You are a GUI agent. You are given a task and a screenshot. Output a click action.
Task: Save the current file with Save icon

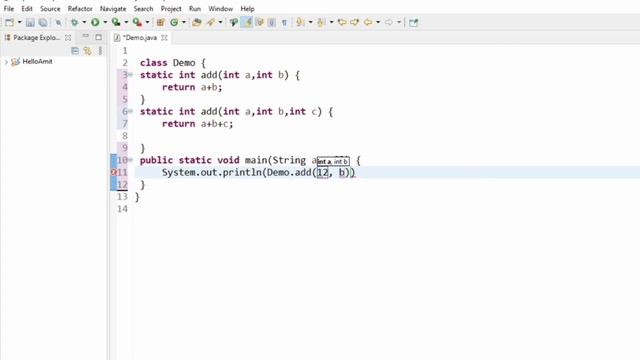coord(30,22)
